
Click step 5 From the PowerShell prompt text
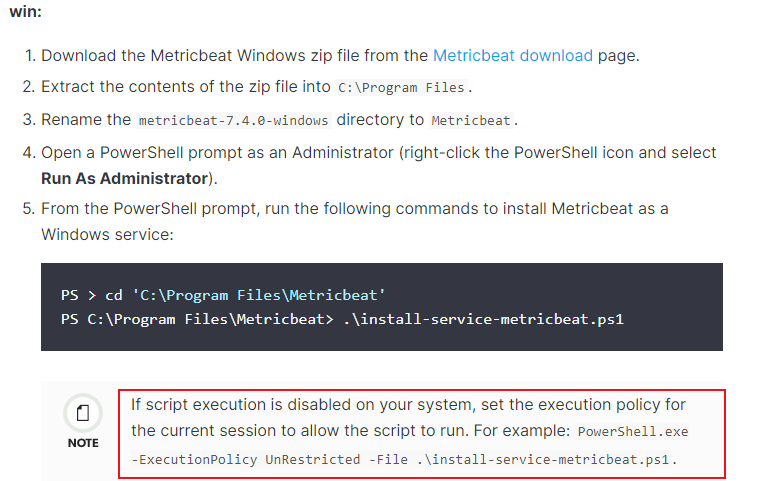pyautogui.click(x=355, y=221)
